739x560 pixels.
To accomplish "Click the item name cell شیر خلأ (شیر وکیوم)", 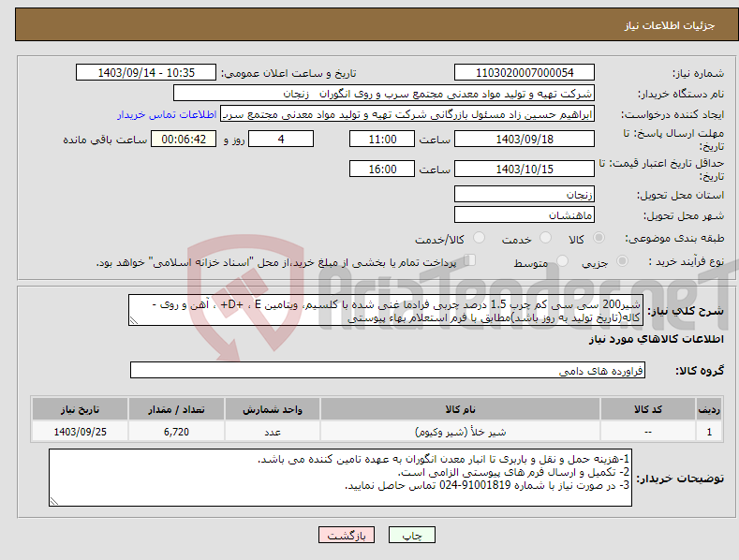I will coord(460,432).
